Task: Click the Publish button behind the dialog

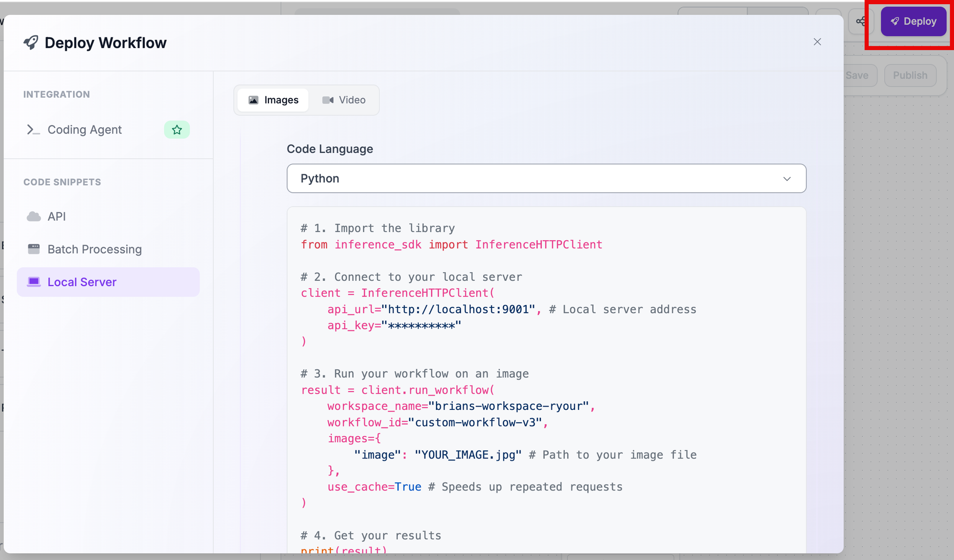Action: (910, 75)
